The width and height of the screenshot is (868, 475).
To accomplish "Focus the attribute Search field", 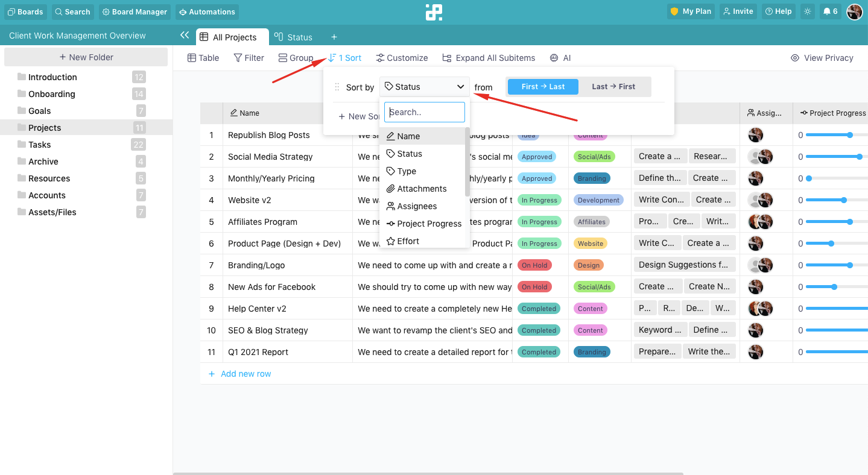I will point(425,112).
